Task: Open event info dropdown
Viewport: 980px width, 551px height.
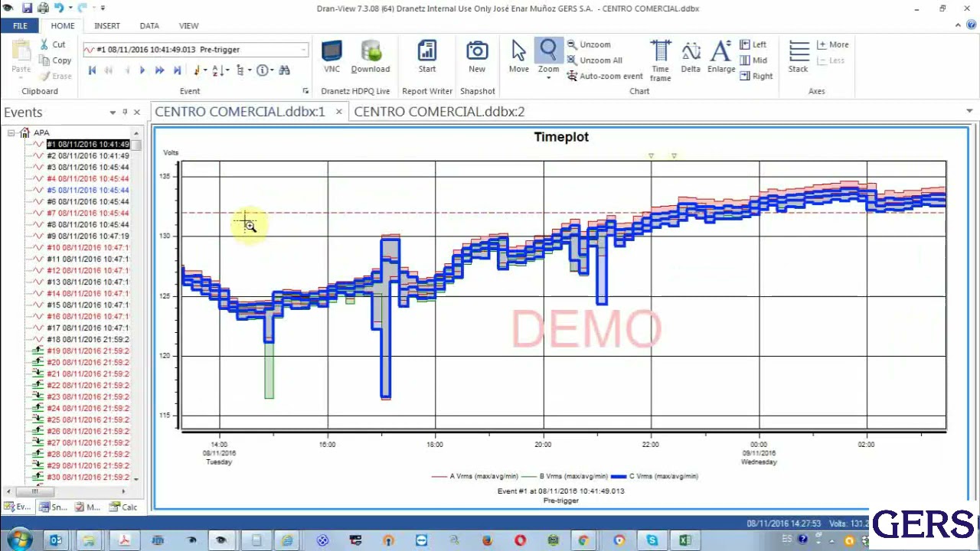Action: click(x=264, y=70)
